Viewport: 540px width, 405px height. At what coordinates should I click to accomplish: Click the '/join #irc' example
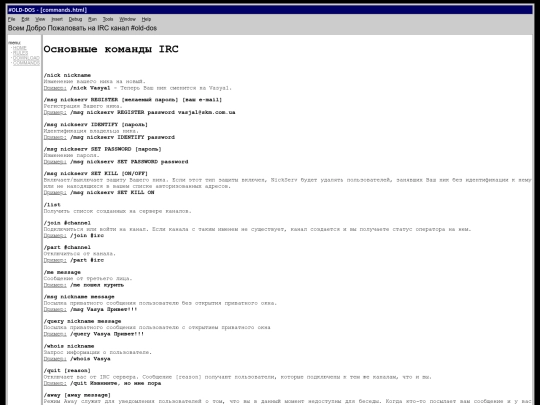point(87,235)
